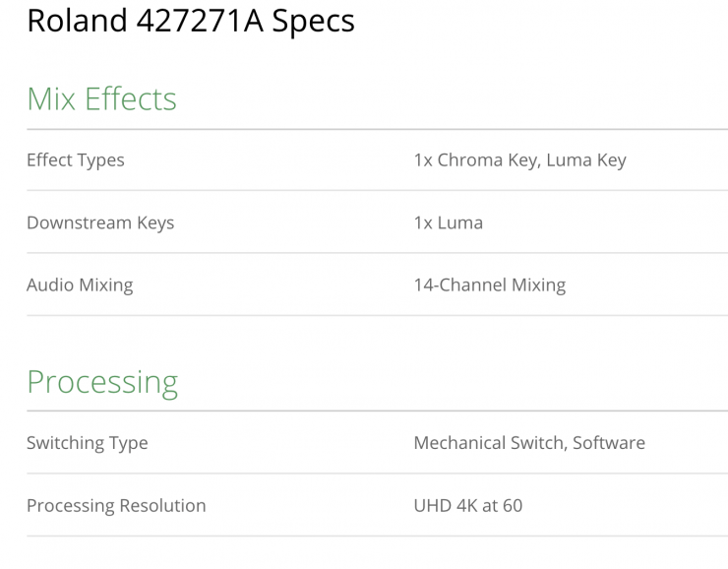Click the "Mechanical Switch" text
The image size is (728, 569).
pyautogui.click(x=488, y=443)
